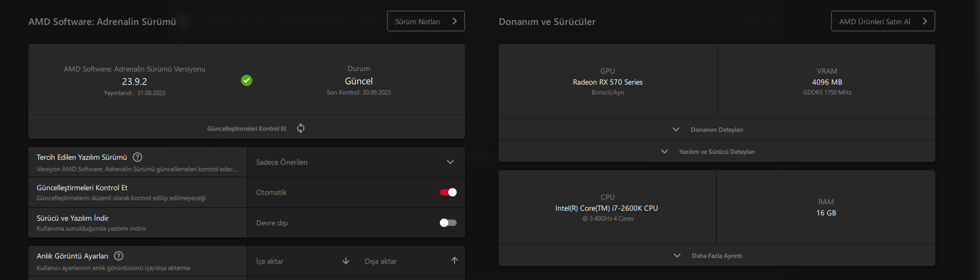Viewport: 980px width, 280px height.
Task: Click the Anlık Görüntü Ayarları label
Action: [x=72, y=256]
